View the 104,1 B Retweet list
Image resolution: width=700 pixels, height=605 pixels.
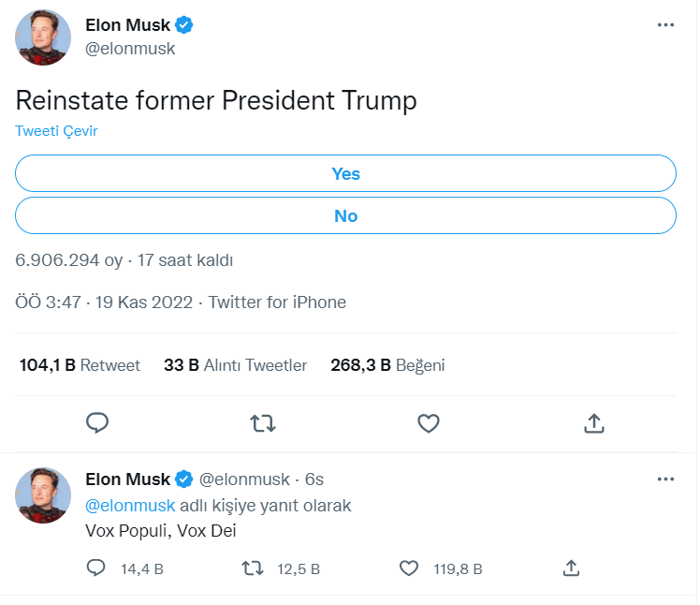[x=80, y=365]
